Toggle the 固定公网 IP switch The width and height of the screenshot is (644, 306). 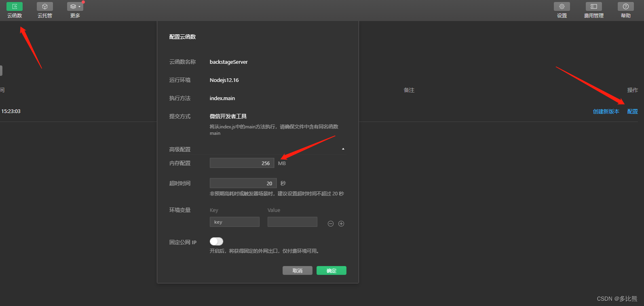[216, 241]
